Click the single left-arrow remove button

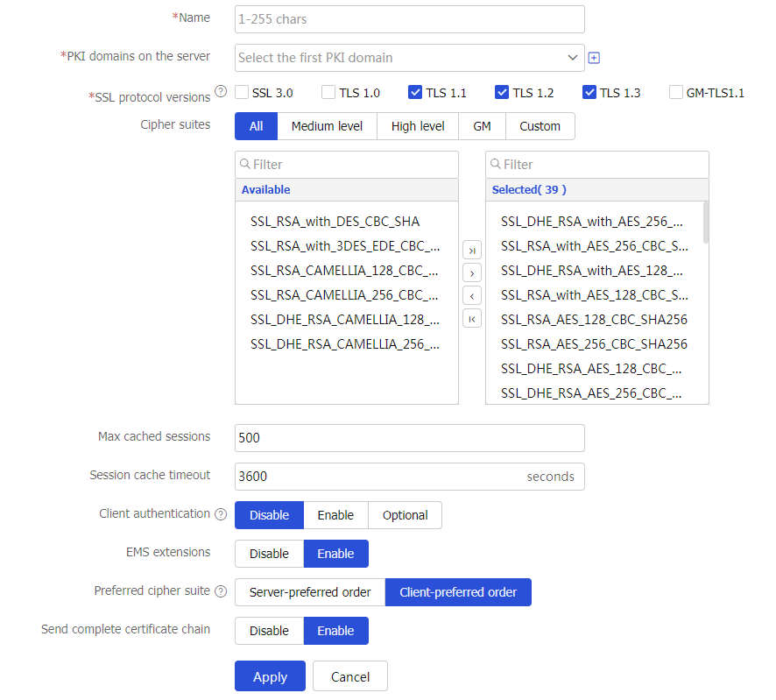coord(472,296)
